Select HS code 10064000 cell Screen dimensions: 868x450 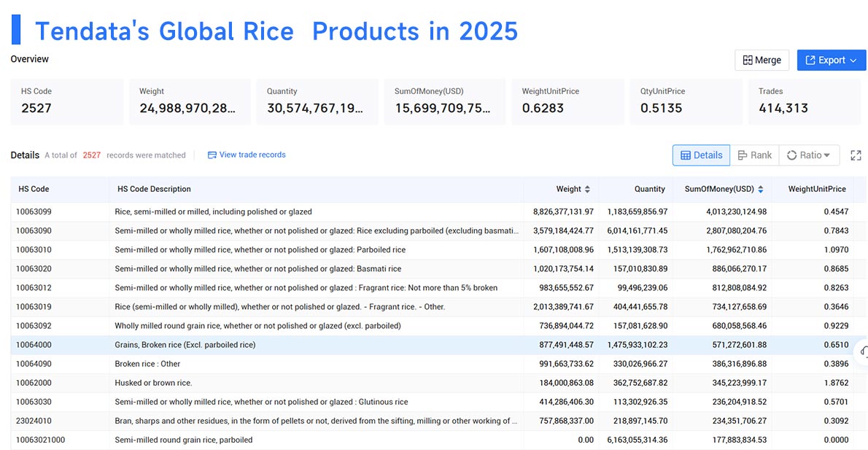pyautogui.click(x=34, y=345)
